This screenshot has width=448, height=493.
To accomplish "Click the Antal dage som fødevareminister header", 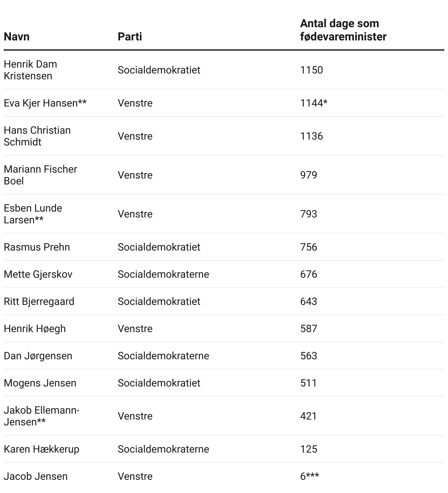I will pos(343,30).
